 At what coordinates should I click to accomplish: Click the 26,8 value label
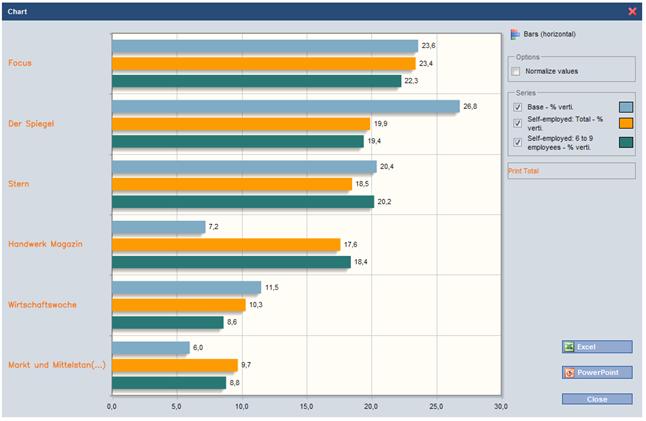(470, 106)
